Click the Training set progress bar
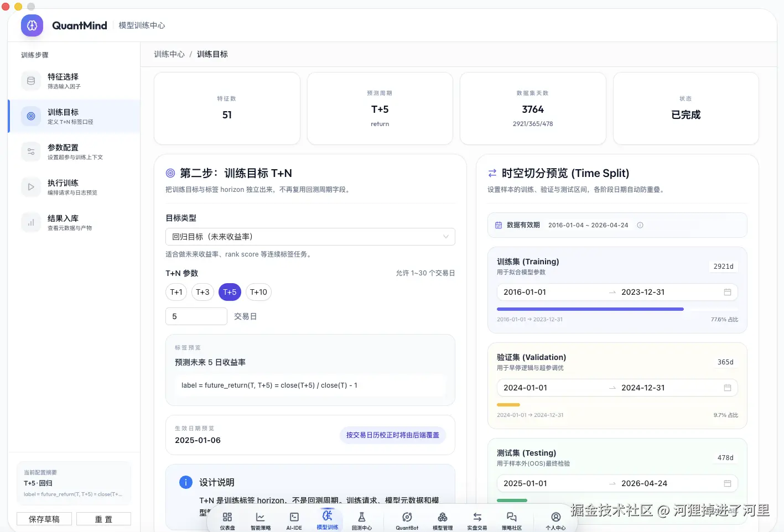The height and width of the screenshot is (532, 784). click(617, 309)
